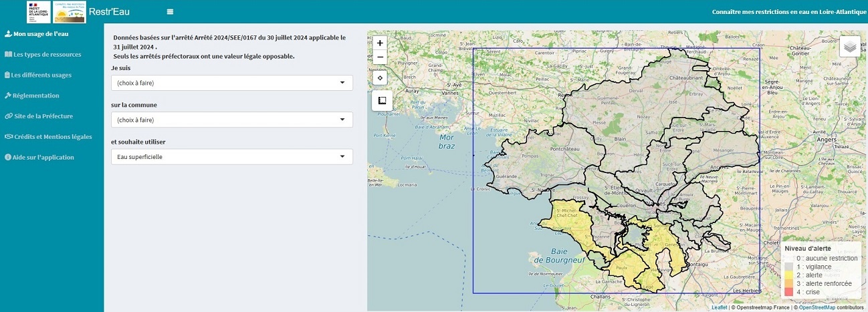This screenshot has width=868, height=312.
Task: Toggle the sidebar with hamburger icon
Action: tap(171, 12)
